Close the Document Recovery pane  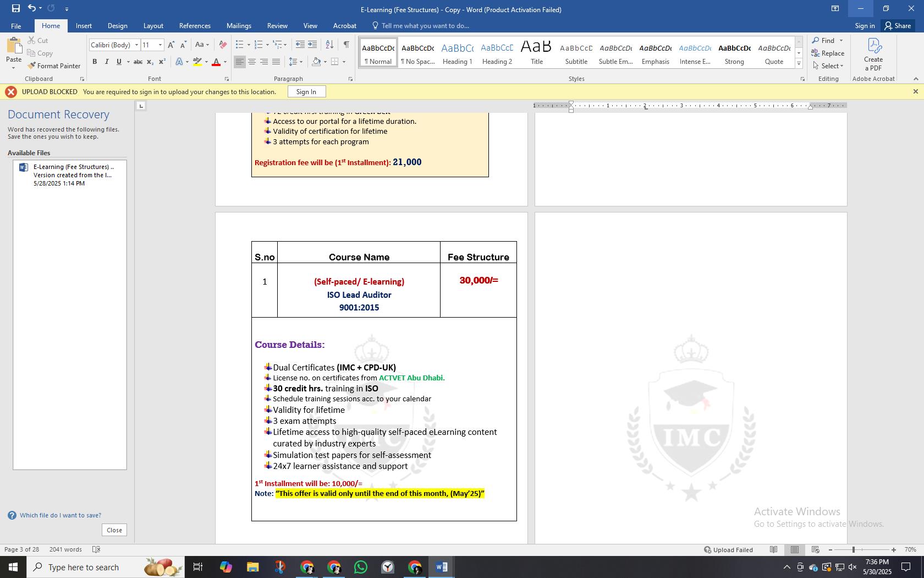tap(114, 530)
